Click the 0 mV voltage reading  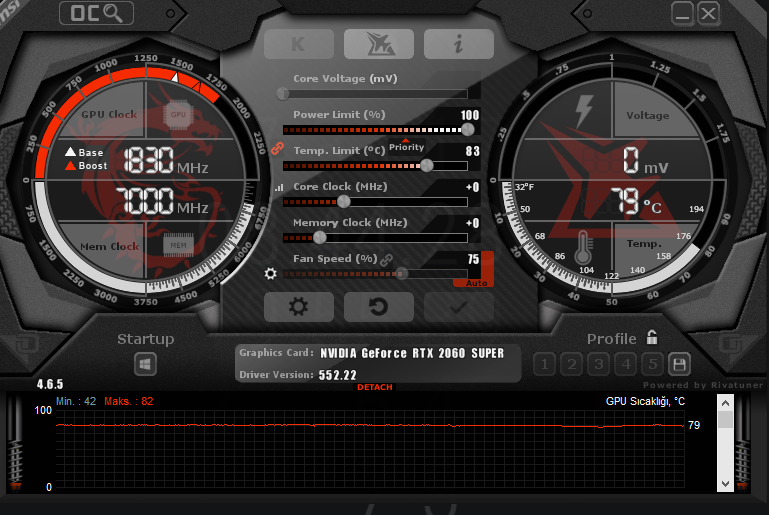tap(645, 161)
